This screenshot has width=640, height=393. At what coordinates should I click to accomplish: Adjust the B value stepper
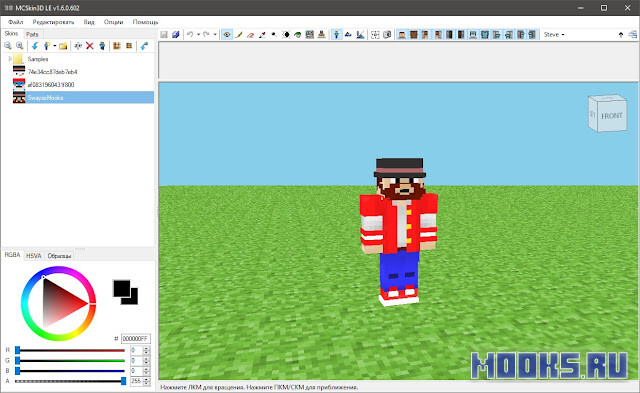coord(147,371)
